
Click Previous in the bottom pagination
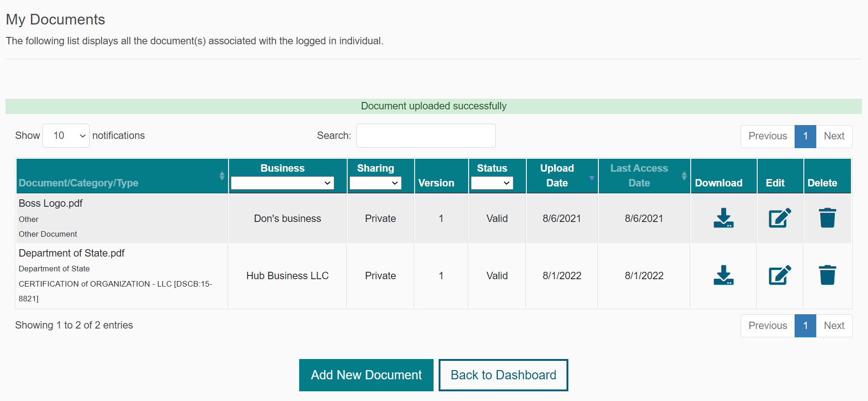point(767,326)
